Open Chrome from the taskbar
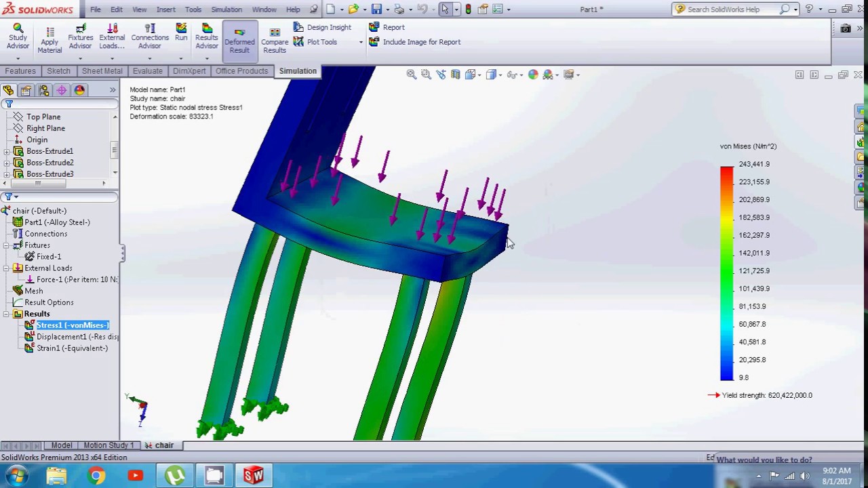Screen dimensions: 868x488 [96, 476]
